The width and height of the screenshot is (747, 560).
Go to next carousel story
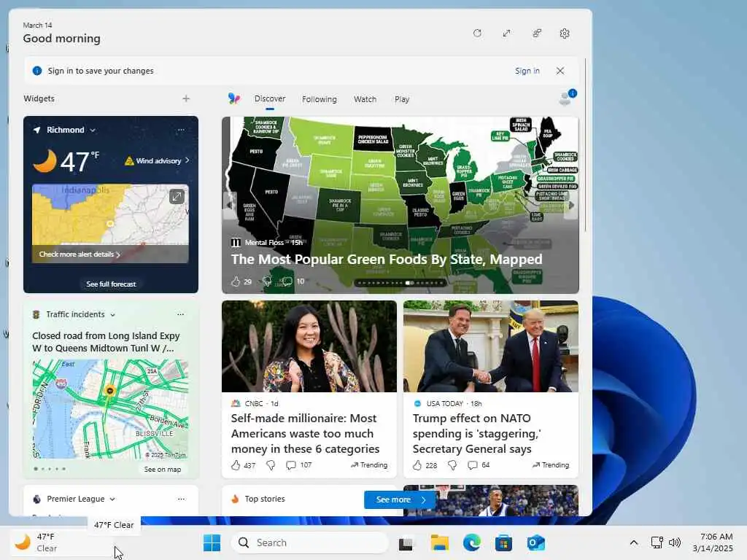[x=571, y=205]
